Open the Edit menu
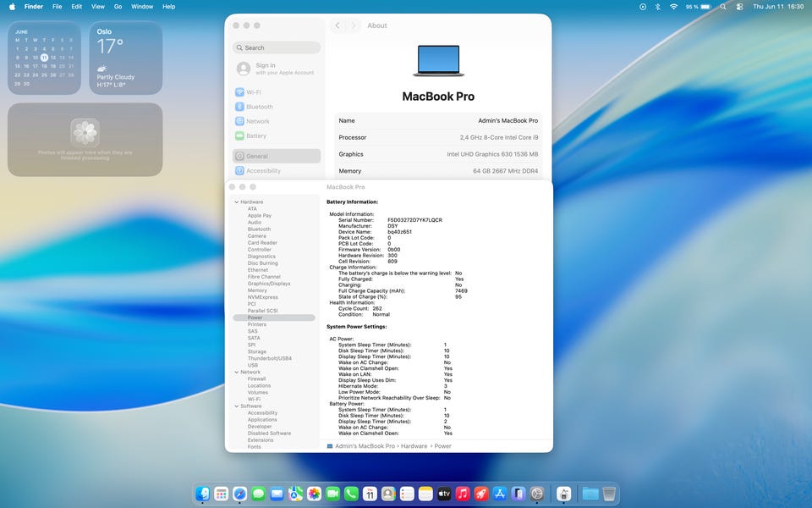Screen dimensions: 812x508 pos(77,7)
